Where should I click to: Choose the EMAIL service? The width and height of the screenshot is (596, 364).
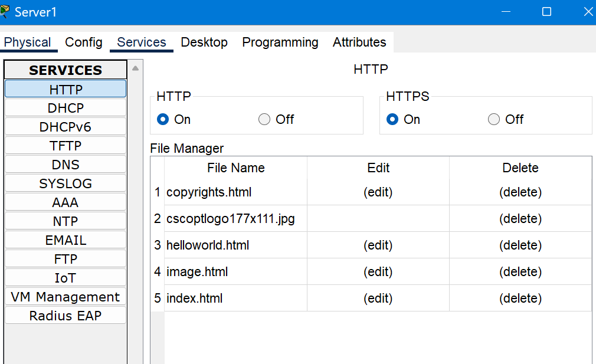tap(66, 240)
